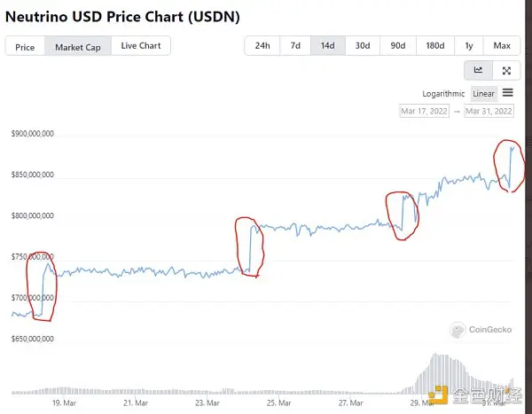Switch range to 30d
Screen dimensions: 532x414
(362, 46)
